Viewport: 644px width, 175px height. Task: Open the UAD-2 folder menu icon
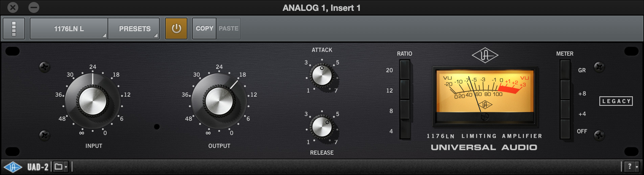pos(61,167)
